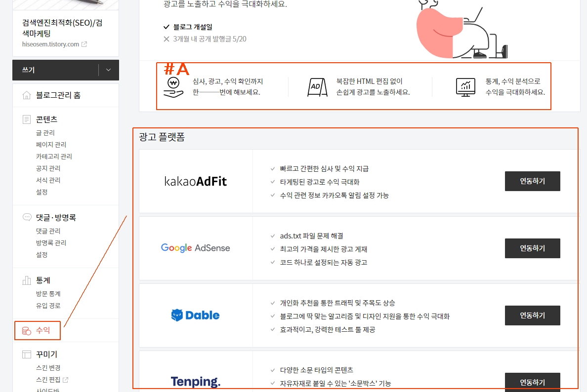Open 글 관리 under 콘텐츠 menu
Viewport: 587px width, 392px height.
[45, 133]
